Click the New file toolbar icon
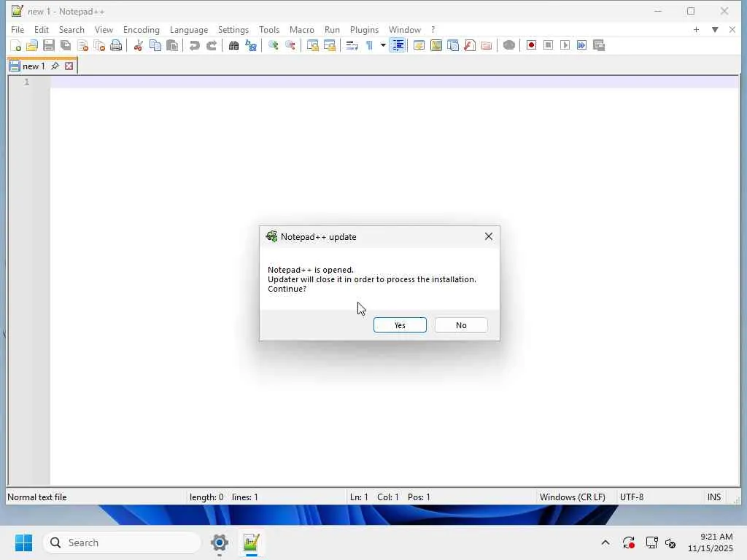747x560 pixels. [15, 46]
